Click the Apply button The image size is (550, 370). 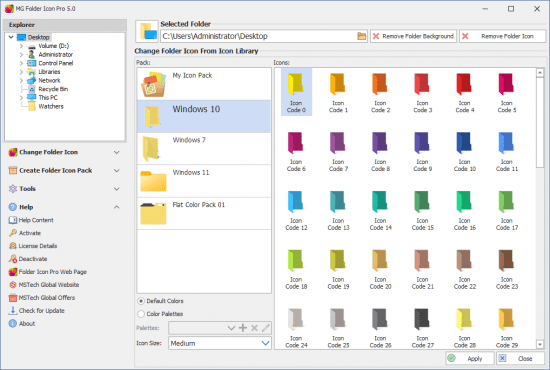(x=470, y=358)
